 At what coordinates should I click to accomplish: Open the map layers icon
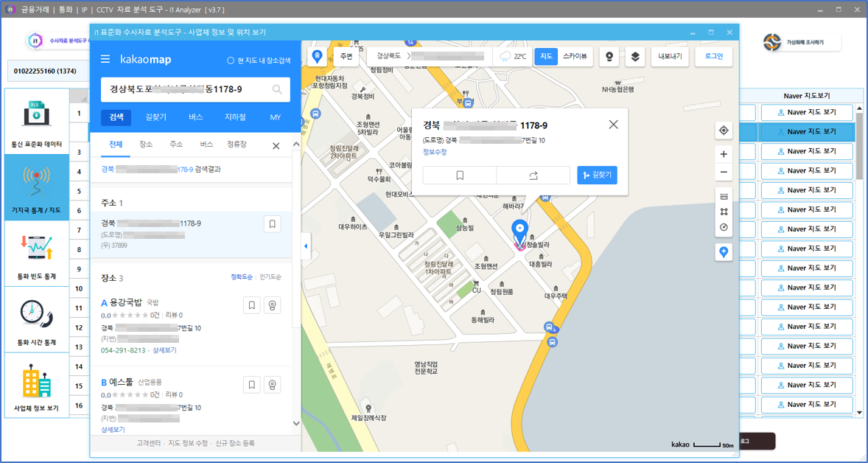click(x=635, y=57)
